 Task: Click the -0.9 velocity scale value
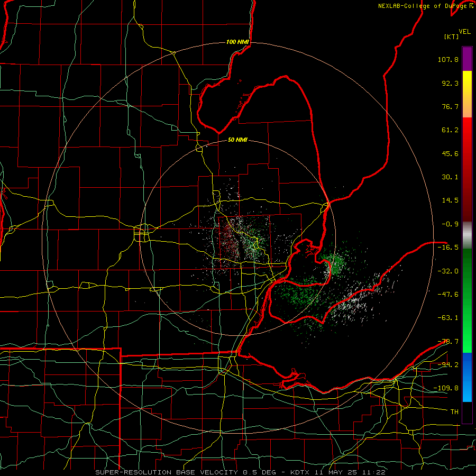click(450, 224)
